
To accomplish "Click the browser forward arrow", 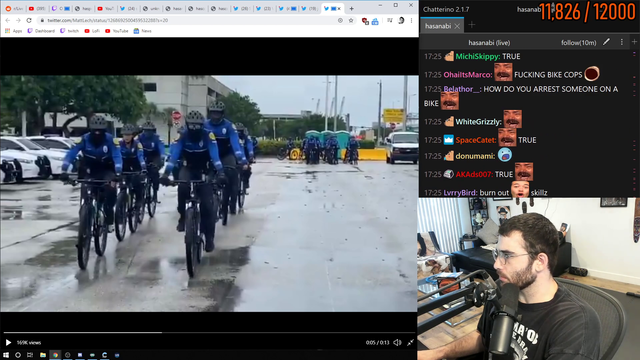I will coord(18,20).
